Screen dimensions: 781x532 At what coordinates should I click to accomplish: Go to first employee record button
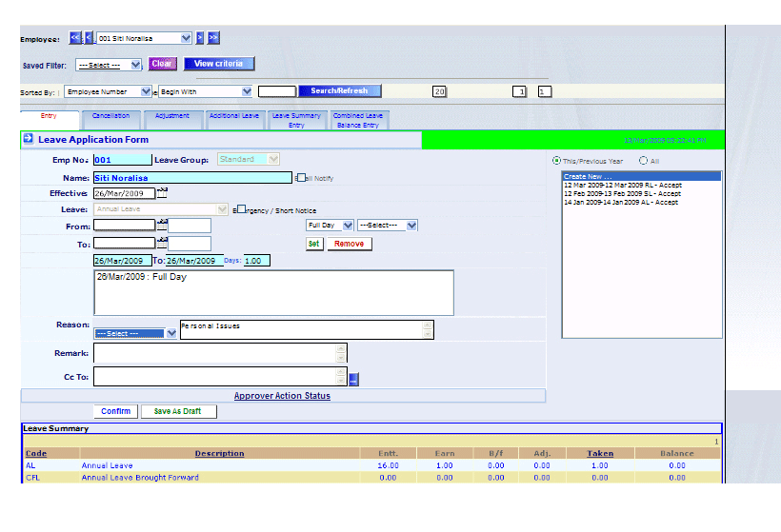[75, 38]
